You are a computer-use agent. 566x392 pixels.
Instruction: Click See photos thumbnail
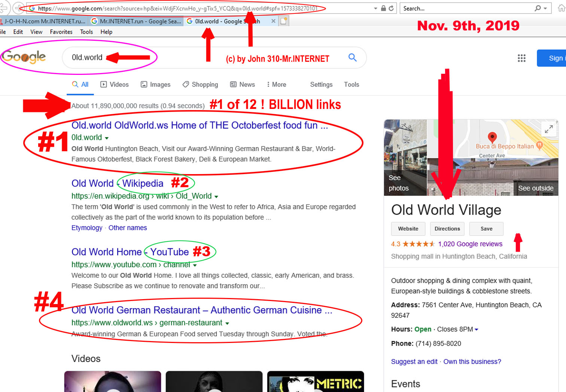[x=405, y=158]
